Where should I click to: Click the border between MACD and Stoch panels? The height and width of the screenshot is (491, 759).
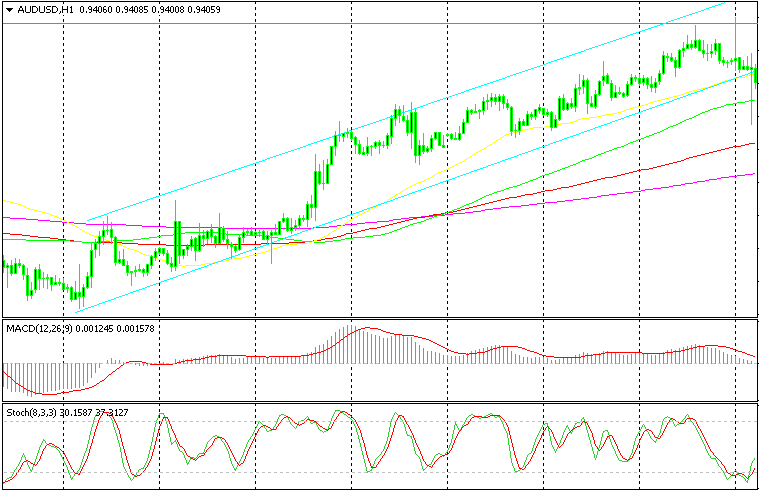(x=380, y=403)
